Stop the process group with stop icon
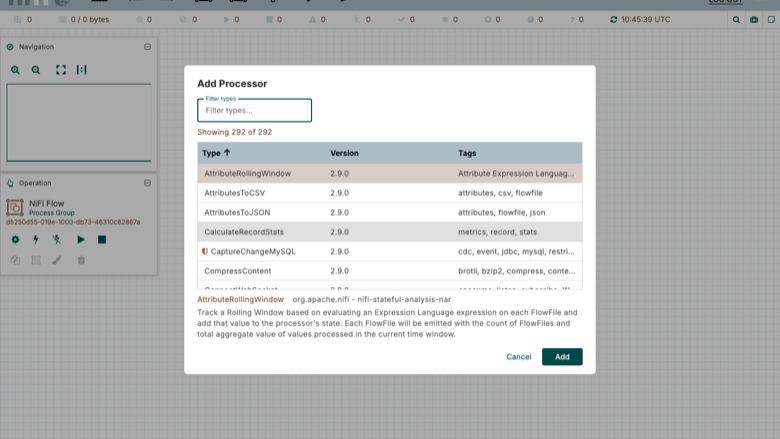 pos(102,240)
